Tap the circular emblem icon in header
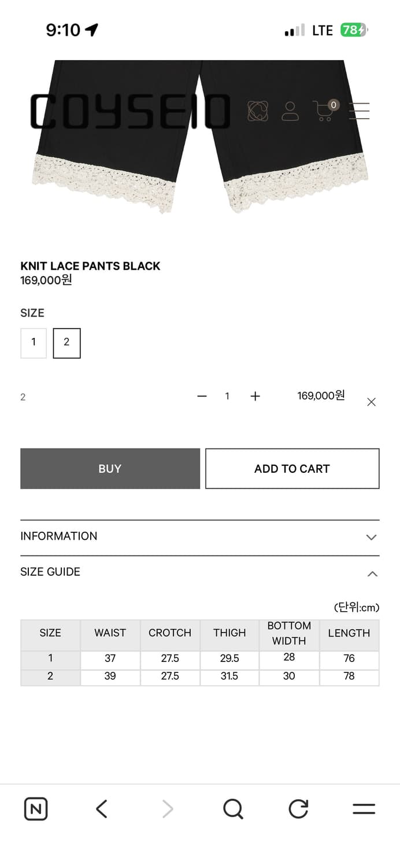Image resolution: width=400 pixels, height=868 pixels. tap(258, 111)
